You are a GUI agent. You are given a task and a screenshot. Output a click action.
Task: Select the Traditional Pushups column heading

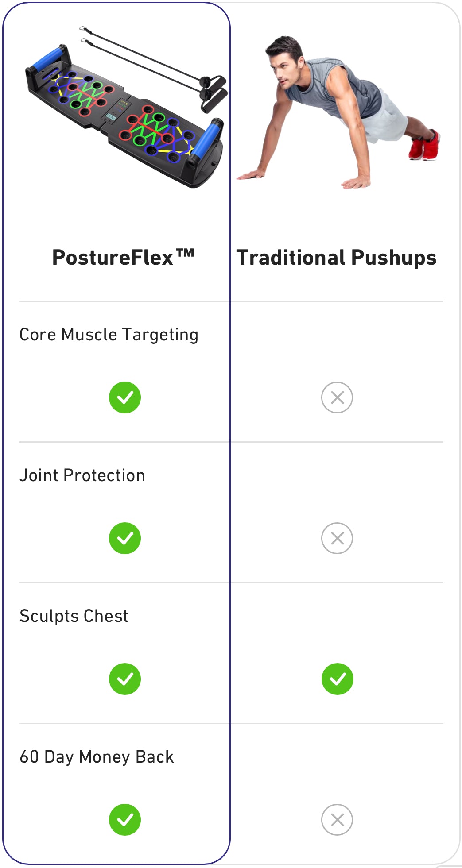tap(337, 258)
